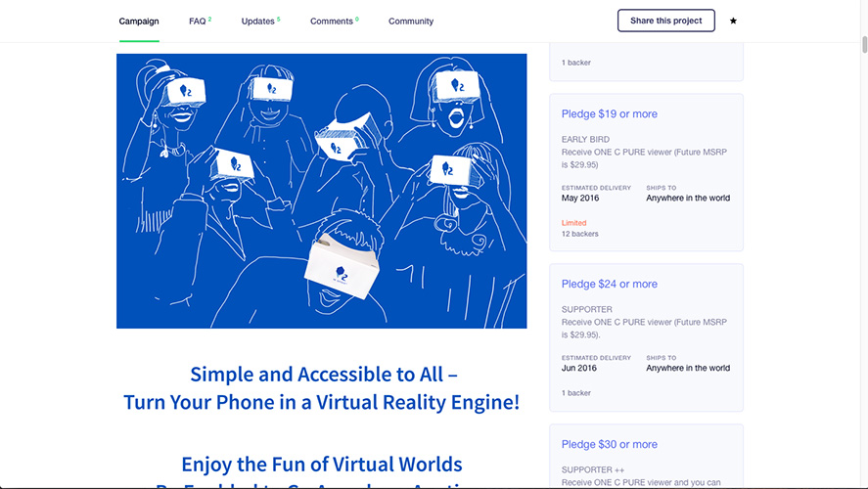Image resolution: width=868 pixels, height=489 pixels.
Task: Click the page vertical scrollbar thumb
Action: 864,44
